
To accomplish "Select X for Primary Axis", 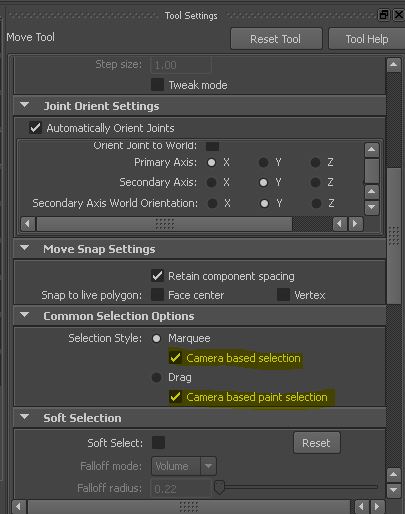I will pos(211,163).
